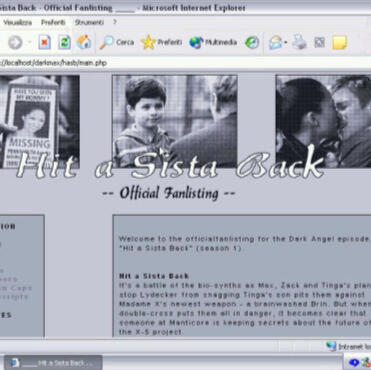The height and width of the screenshot is (370, 371).
Task: Open the Cerca search tool
Action: point(116,43)
